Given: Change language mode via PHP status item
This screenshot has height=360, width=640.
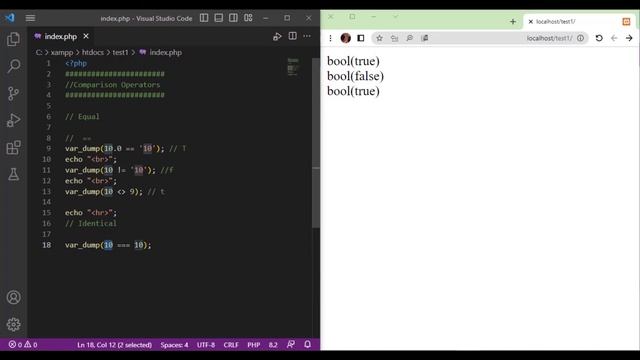Looking at the screenshot, I should pos(253,345).
